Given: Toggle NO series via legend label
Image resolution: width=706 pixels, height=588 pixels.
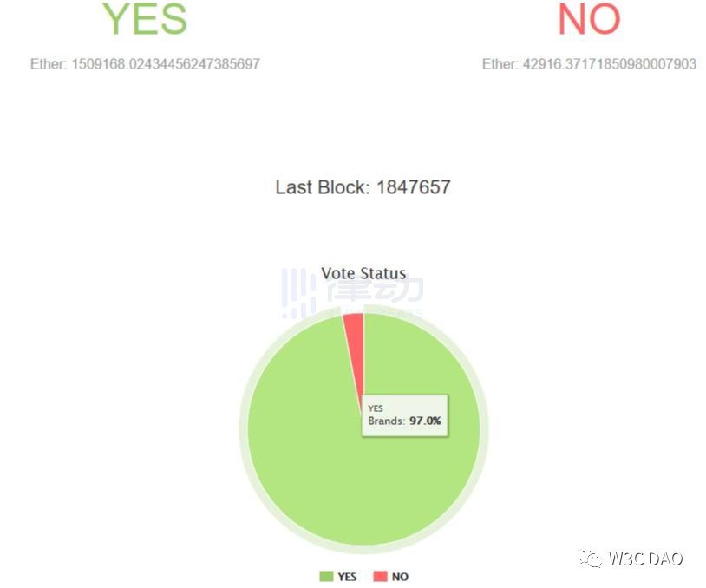Looking at the screenshot, I should (400, 577).
